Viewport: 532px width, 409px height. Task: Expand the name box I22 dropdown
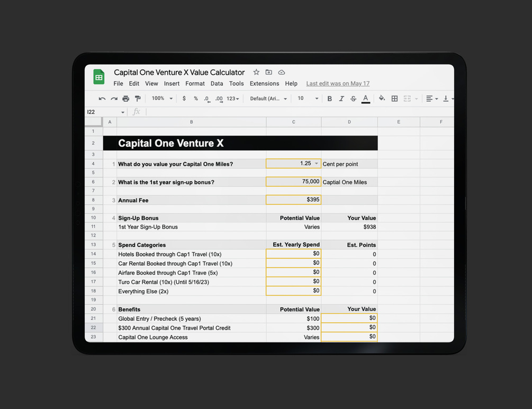coord(123,112)
